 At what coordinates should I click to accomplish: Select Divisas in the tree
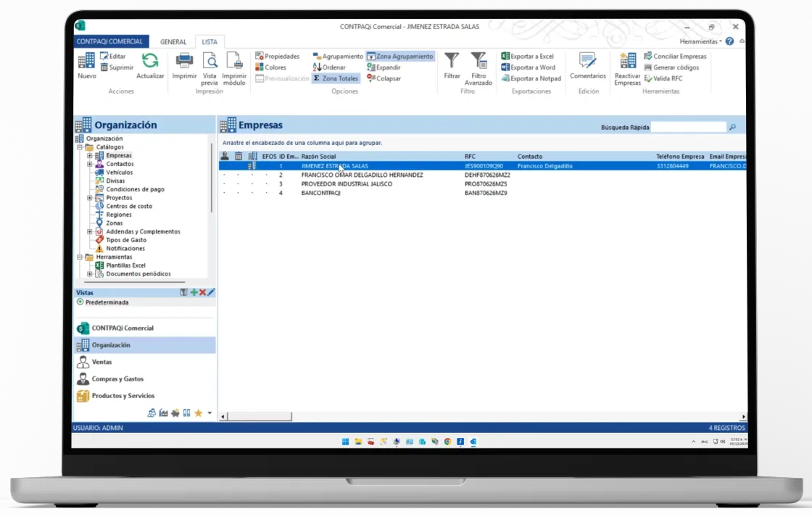115,181
